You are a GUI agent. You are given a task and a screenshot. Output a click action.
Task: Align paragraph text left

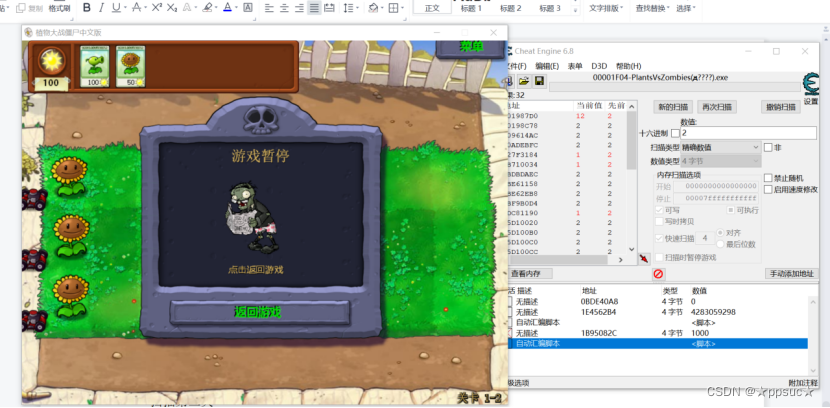click(269, 8)
